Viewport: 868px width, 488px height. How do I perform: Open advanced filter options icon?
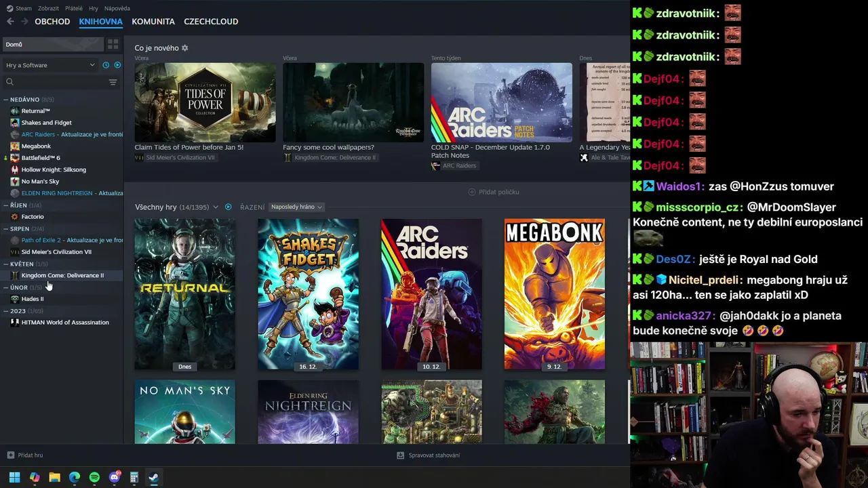113,82
